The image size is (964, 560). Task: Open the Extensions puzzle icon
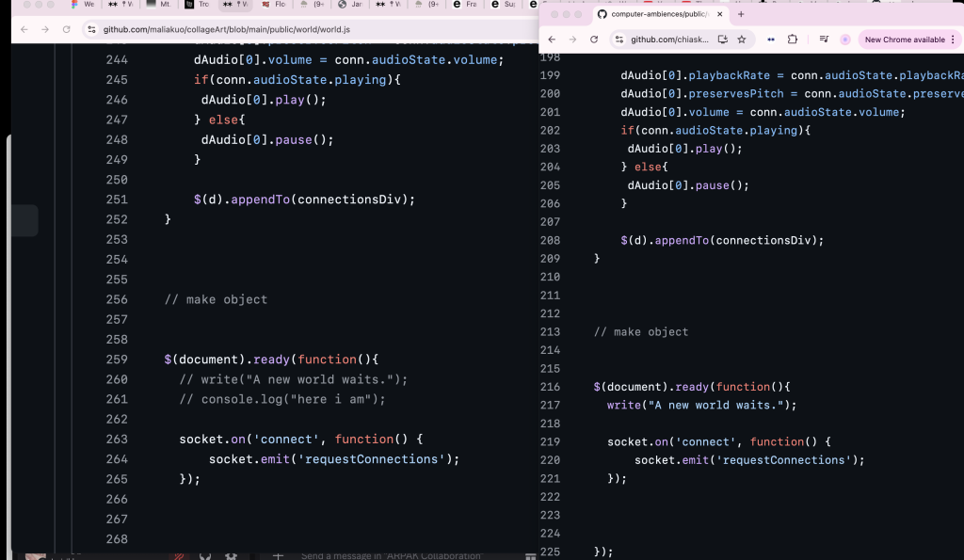tap(792, 40)
